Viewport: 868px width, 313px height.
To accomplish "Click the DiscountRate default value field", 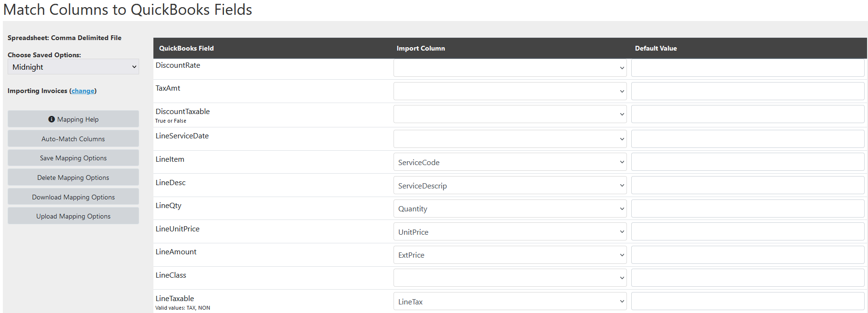I will click(x=748, y=68).
